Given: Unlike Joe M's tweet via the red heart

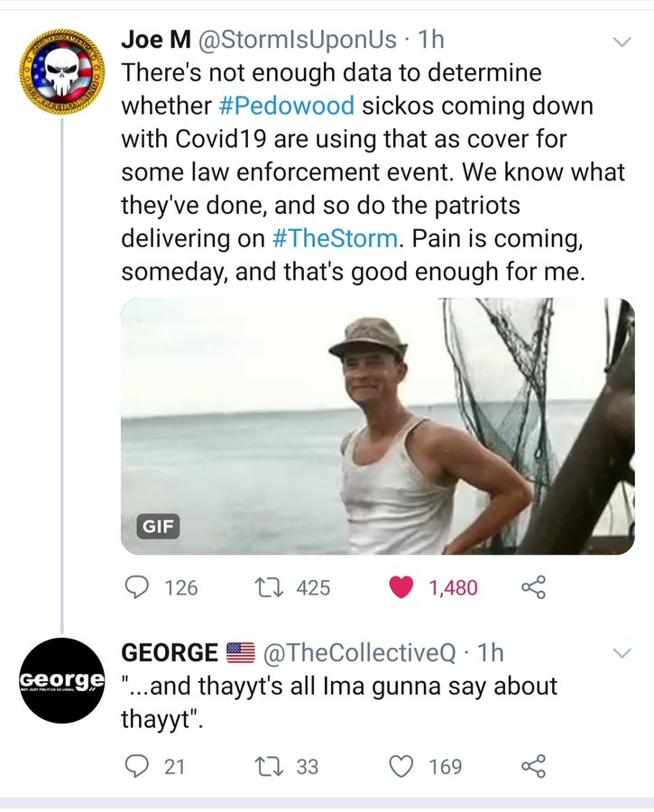Looking at the screenshot, I should [401, 587].
